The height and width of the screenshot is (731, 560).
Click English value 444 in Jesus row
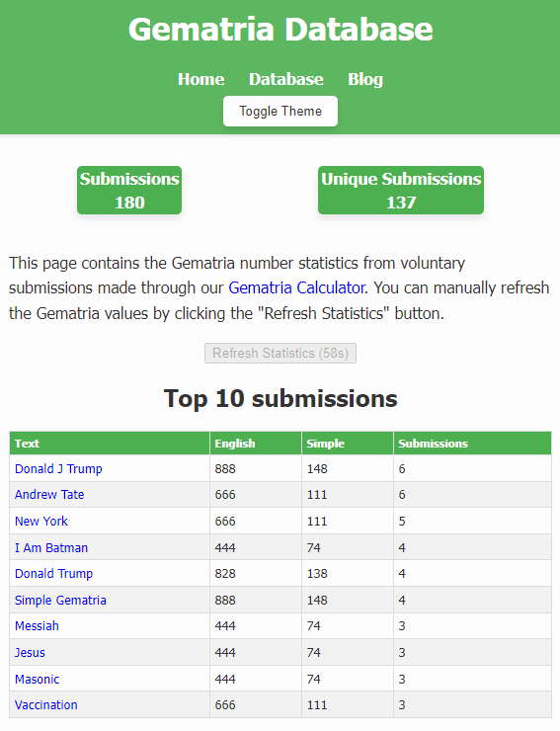click(225, 652)
